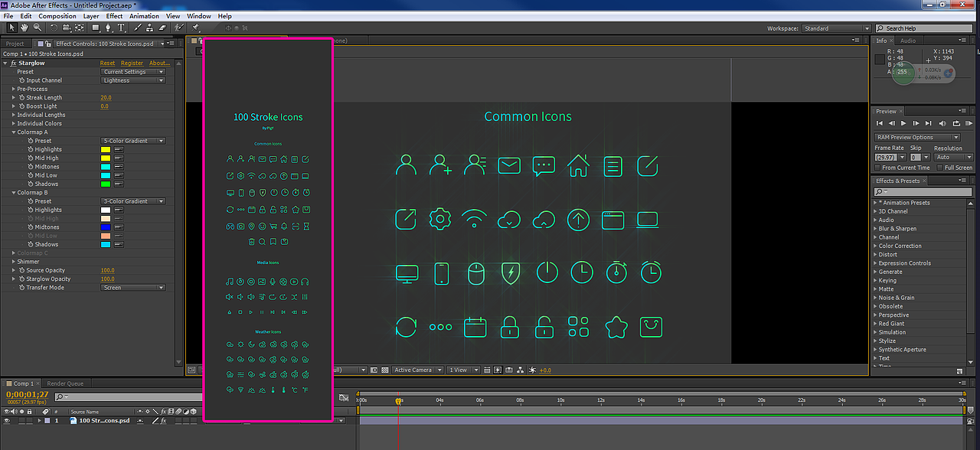Switch to the Project tab

click(x=15, y=44)
